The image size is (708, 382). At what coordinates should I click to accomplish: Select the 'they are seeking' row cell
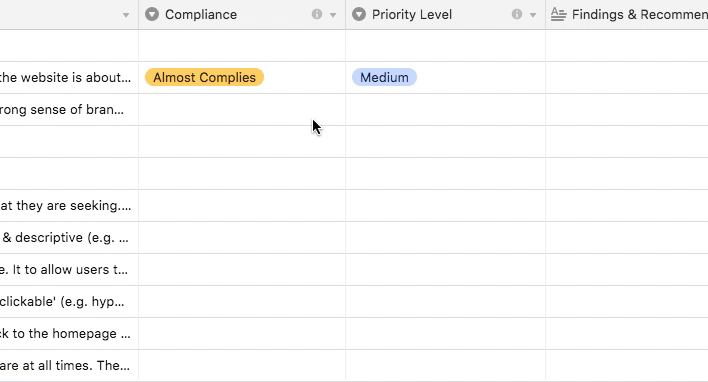click(x=69, y=206)
